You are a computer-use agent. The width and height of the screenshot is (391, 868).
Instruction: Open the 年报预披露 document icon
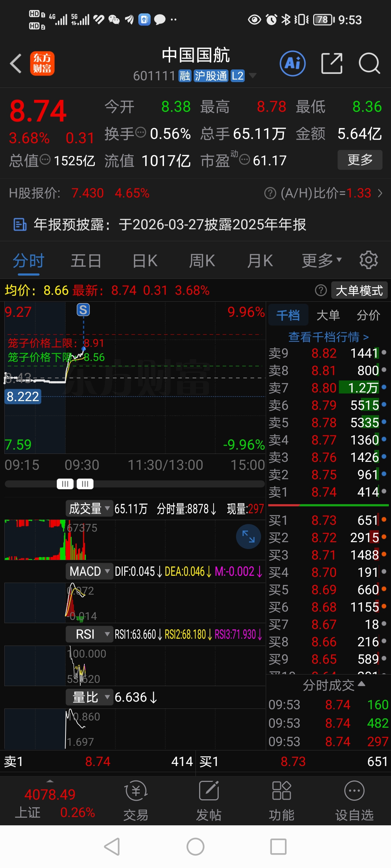tap(20, 225)
